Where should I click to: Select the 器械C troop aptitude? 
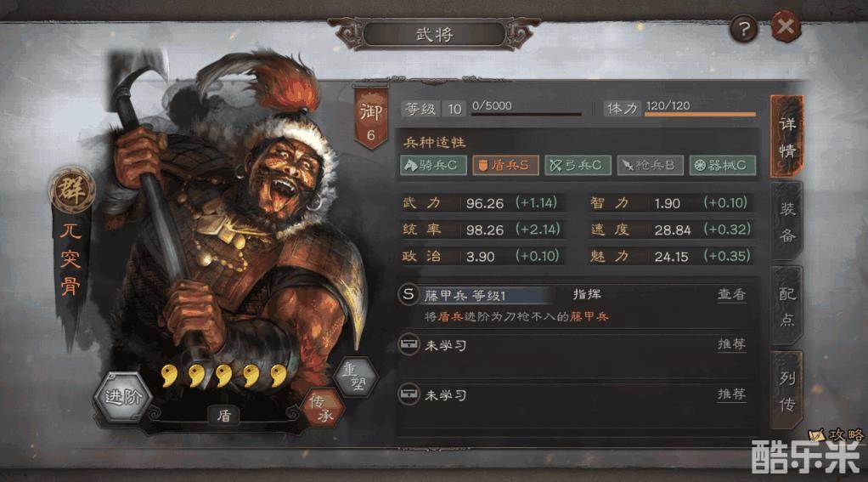click(723, 165)
